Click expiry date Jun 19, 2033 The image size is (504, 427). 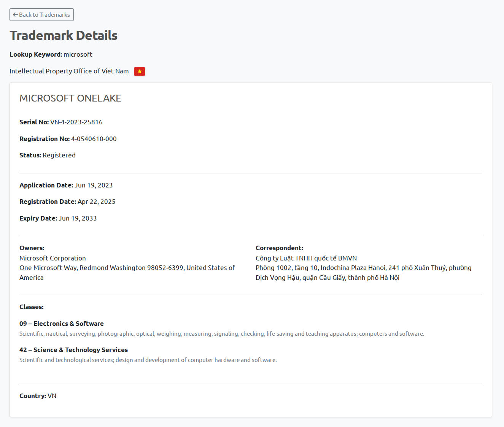coord(78,218)
